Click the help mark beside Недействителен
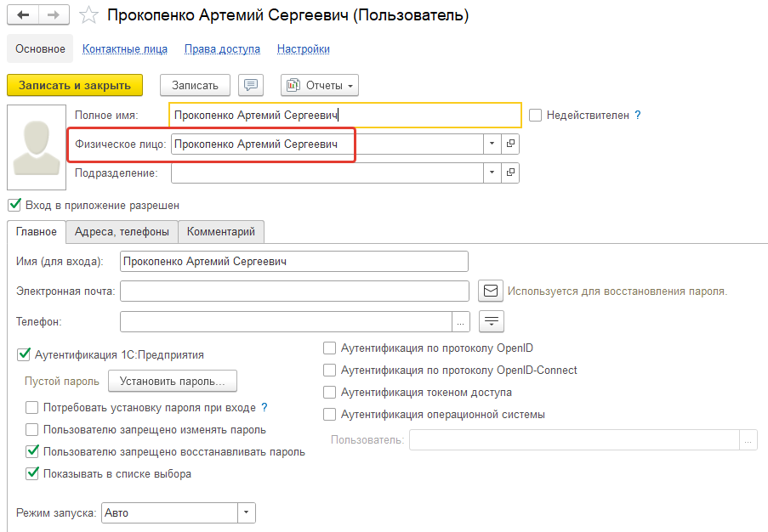 (637, 115)
